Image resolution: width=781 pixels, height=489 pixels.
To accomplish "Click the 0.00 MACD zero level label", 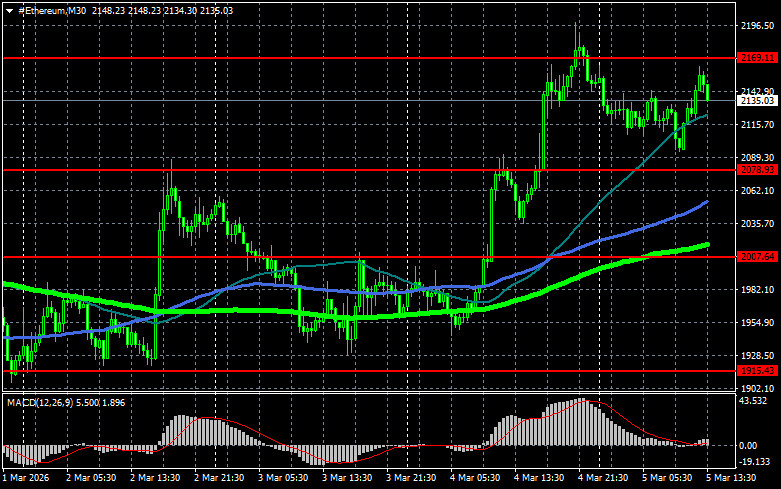I will 748,445.
